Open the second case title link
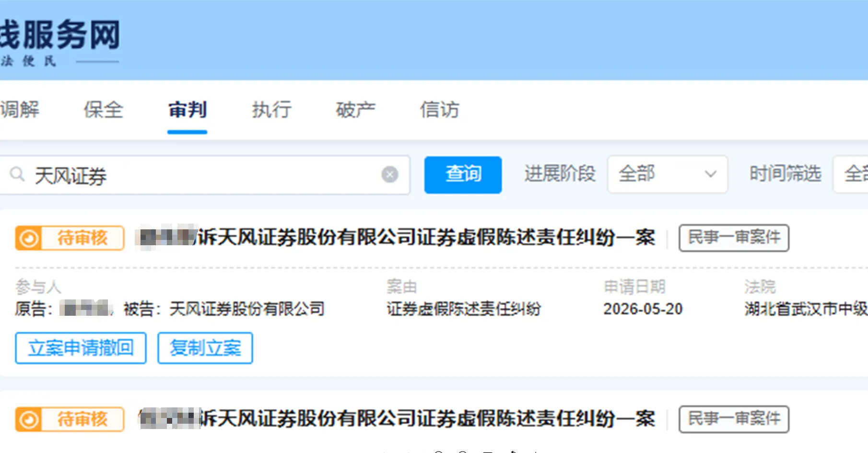This screenshot has width=868, height=453. click(x=397, y=419)
